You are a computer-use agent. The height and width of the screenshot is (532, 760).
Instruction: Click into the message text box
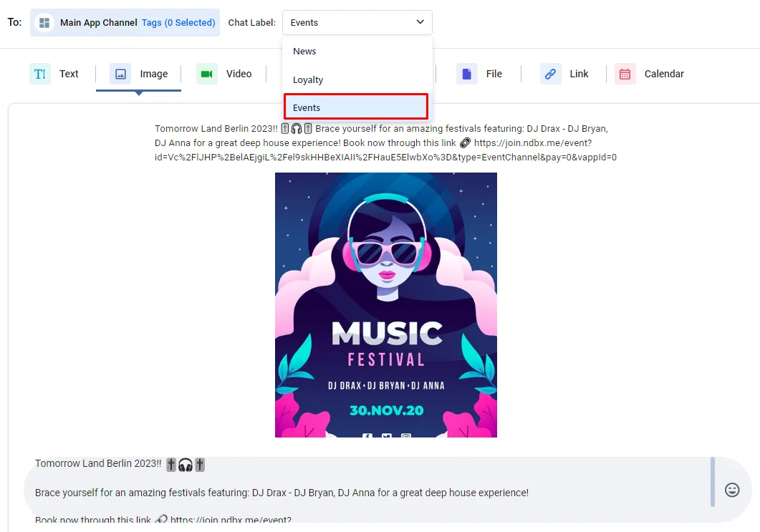click(x=368, y=490)
